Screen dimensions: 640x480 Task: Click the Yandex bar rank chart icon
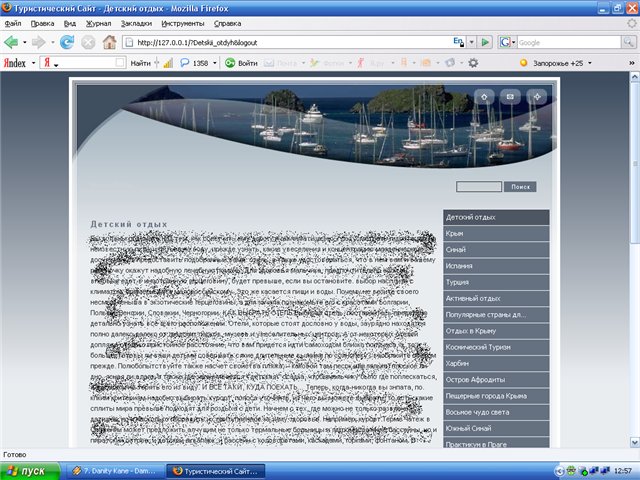pos(168,63)
